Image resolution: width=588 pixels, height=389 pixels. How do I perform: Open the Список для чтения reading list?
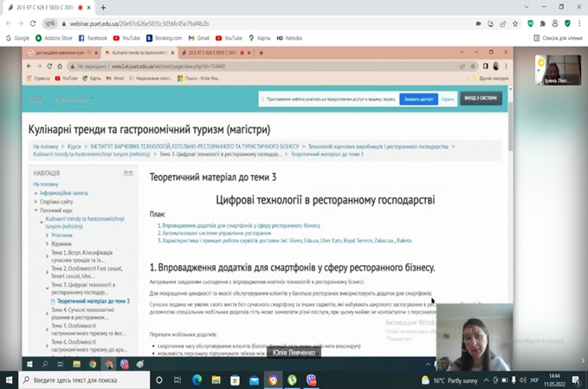(558, 38)
